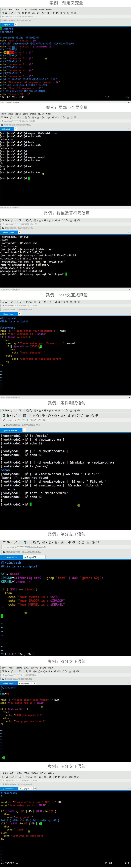Add new tab in 数值运算符号使用 window
This screenshot has height=868, width=131.
[19, 232]
